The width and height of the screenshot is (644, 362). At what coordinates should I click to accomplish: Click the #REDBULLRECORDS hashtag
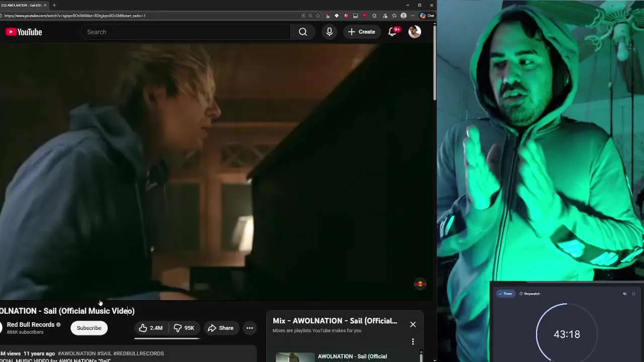[x=138, y=353]
